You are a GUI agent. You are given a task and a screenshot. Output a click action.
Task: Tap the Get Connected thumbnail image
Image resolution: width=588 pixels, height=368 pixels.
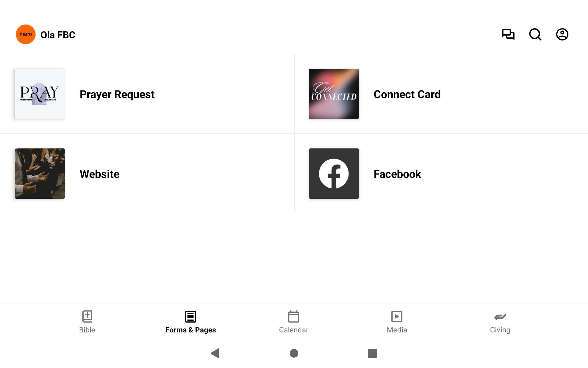(x=334, y=94)
